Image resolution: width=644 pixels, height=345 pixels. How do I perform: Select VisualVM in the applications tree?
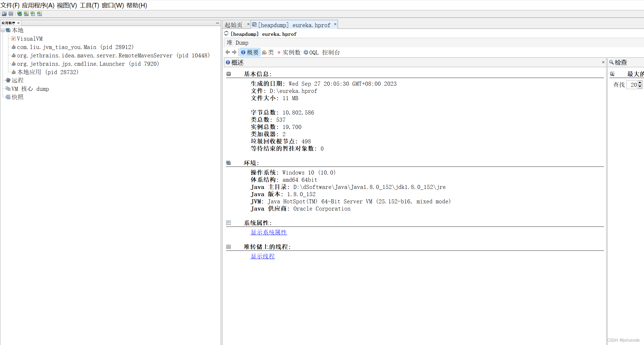pyautogui.click(x=30, y=39)
